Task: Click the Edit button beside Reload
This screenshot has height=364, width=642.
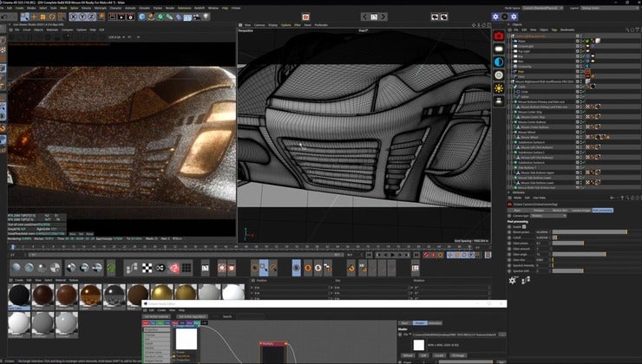Action: [x=423, y=355]
